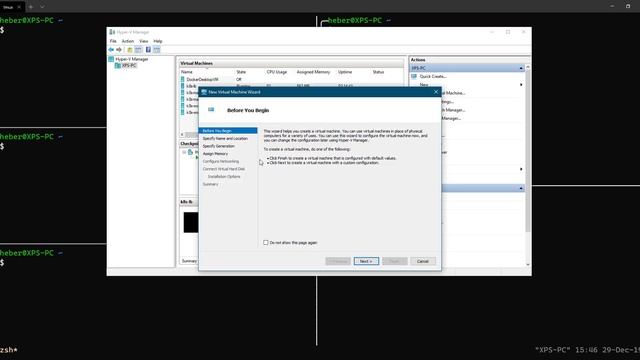Collapse the XPS-PC section in Actions pane
This screenshot has height=360, width=640.
point(521,68)
